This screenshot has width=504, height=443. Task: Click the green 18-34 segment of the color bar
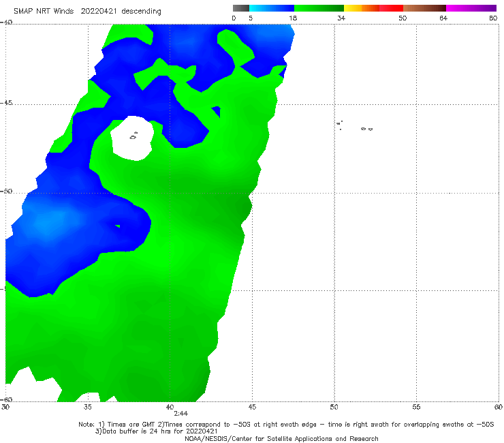[x=319, y=8]
